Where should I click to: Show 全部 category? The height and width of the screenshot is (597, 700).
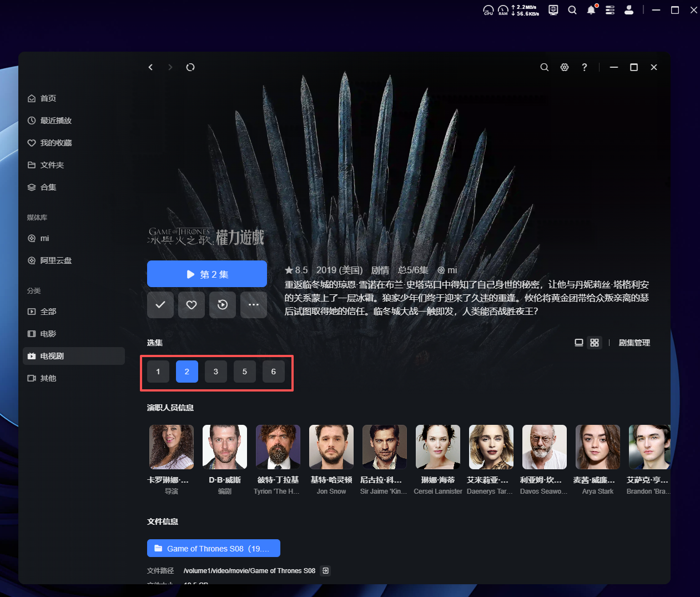(x=74, y=312)
